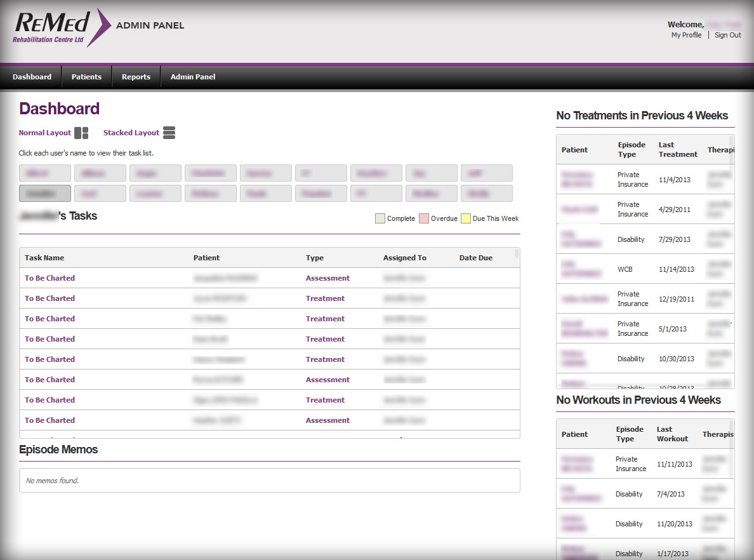Click the ReMed Rehabilitation Centre logo

[x=62, y=28]
